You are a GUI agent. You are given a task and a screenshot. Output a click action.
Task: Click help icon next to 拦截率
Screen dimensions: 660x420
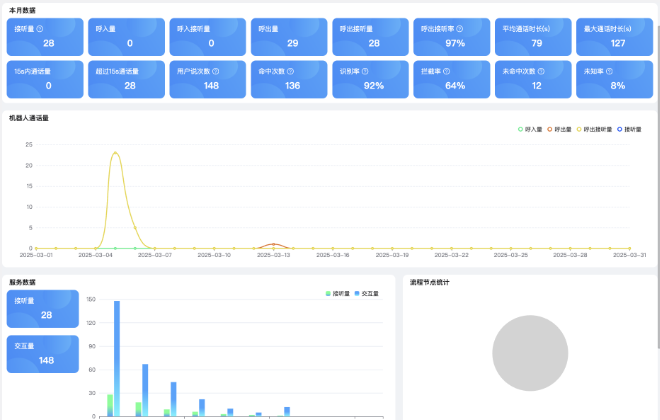pos(444,72)
